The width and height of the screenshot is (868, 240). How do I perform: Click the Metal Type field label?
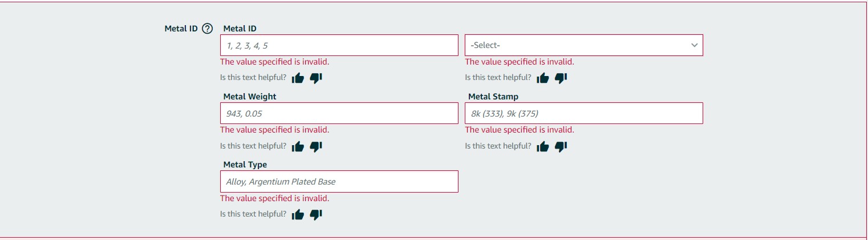[245, 165]
